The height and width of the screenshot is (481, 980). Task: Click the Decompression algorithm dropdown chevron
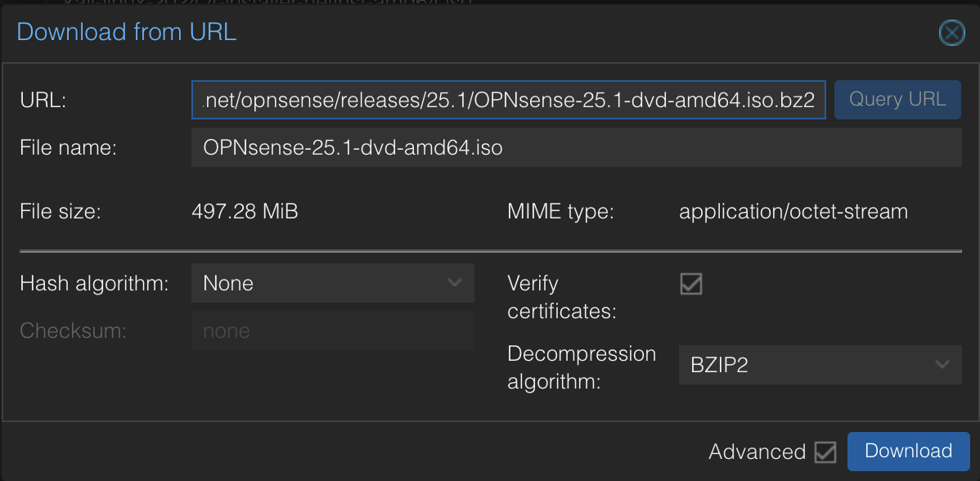[942, 365]
